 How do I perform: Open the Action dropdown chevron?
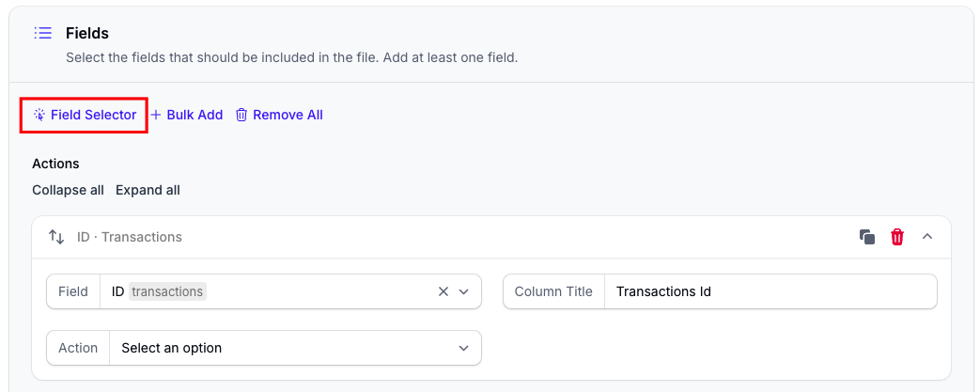(464, 348)
